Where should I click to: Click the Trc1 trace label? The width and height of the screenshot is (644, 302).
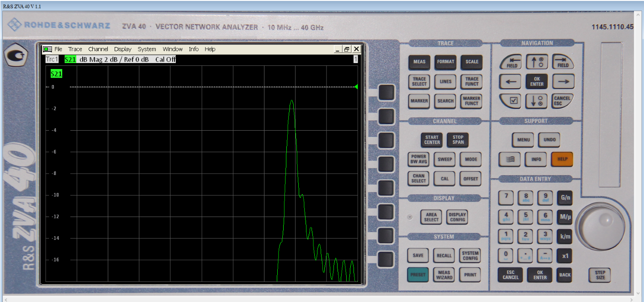pos(52,59)
